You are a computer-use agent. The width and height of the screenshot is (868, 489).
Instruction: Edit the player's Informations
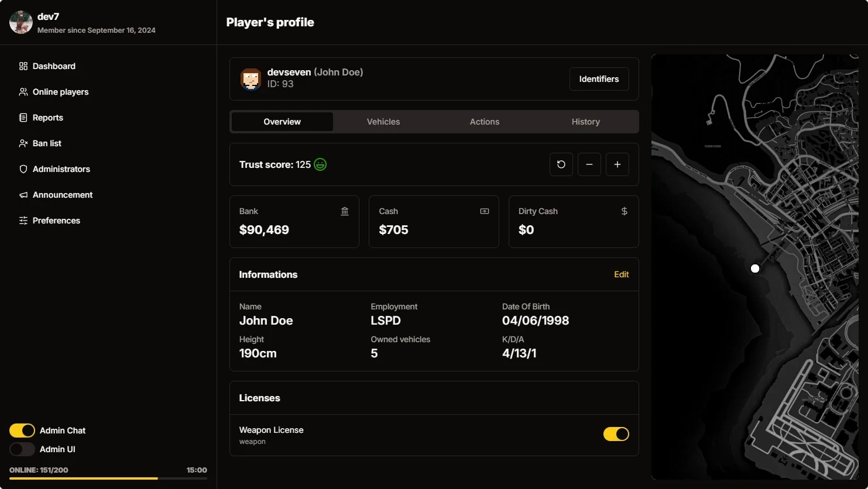(621, 274)
